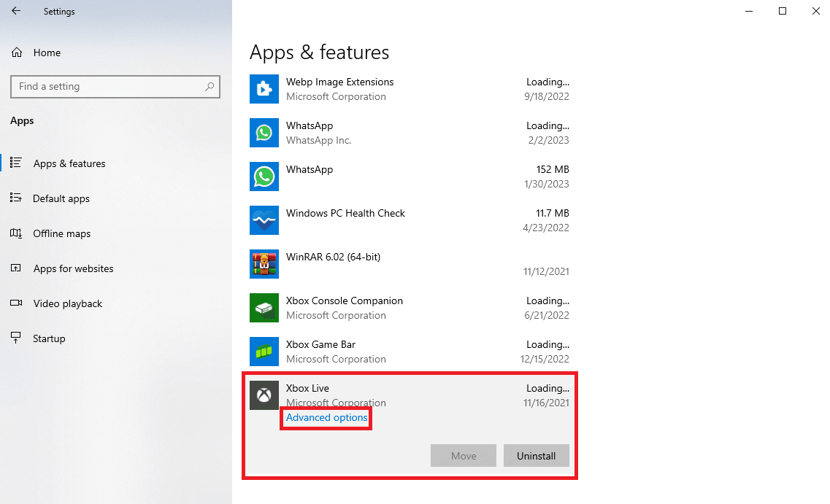The height and width of the screenshot is (504, 830).
Task: Select the WhatsApp Inc. publisher text
Action: 319,140
